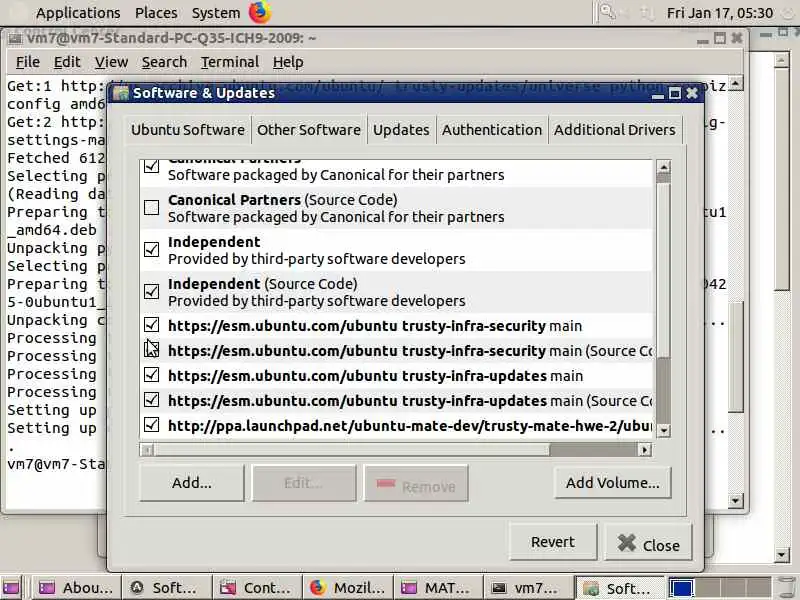Open terminal File menu
Screen dimensions: 800x600
[x=28, y=62]
